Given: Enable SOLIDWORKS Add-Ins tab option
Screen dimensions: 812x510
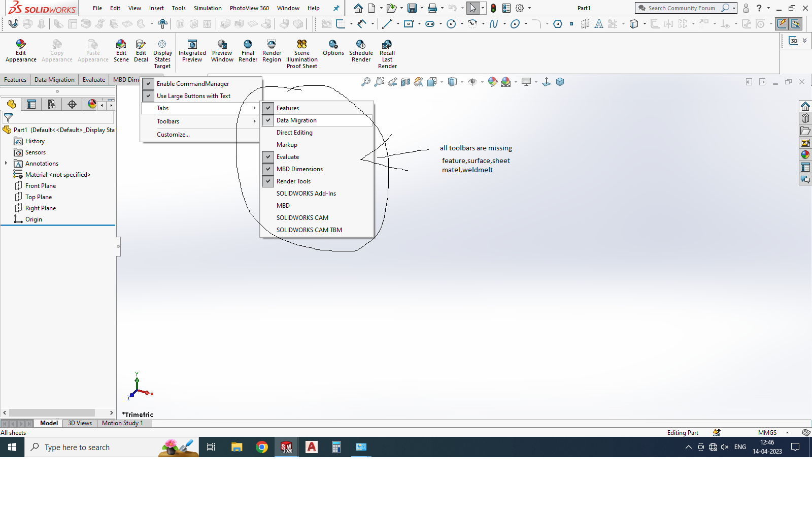Looking at the screenshot, I should [317, 194].
